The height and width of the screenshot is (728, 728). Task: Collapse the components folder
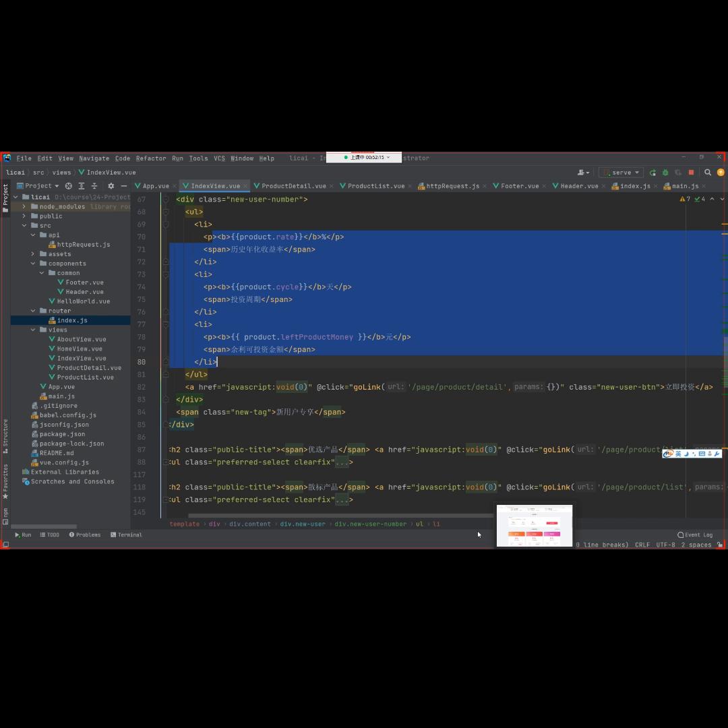point(33,264)
